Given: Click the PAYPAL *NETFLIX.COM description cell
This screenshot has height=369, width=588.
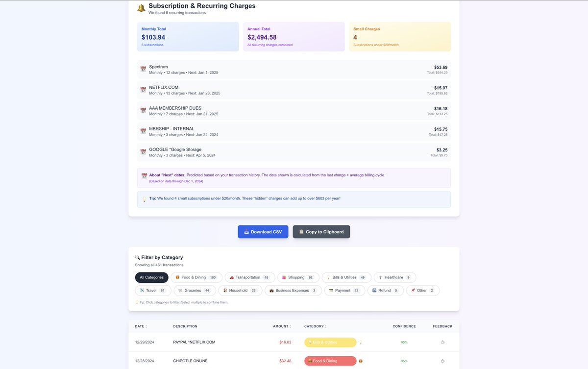Looking at the screenshot, I should (195, 342).
